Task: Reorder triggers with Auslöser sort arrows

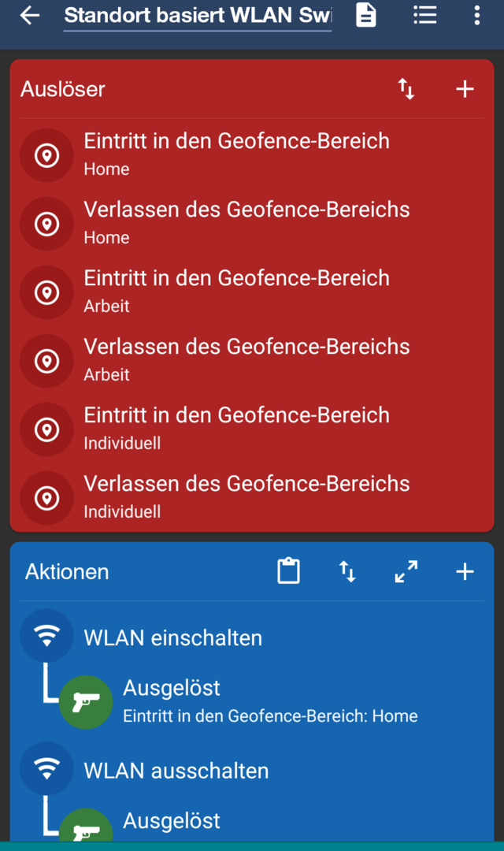Action: tap(406, 89)
